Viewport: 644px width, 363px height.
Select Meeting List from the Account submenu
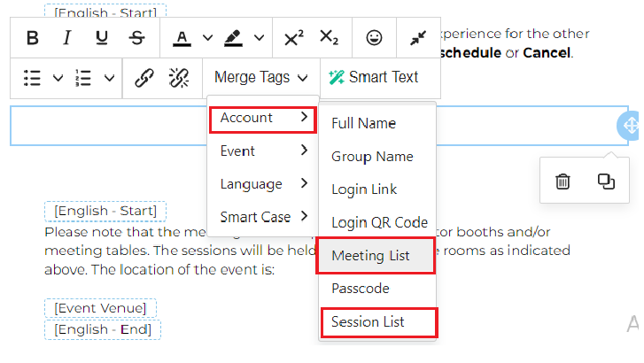tap(371, 256)
